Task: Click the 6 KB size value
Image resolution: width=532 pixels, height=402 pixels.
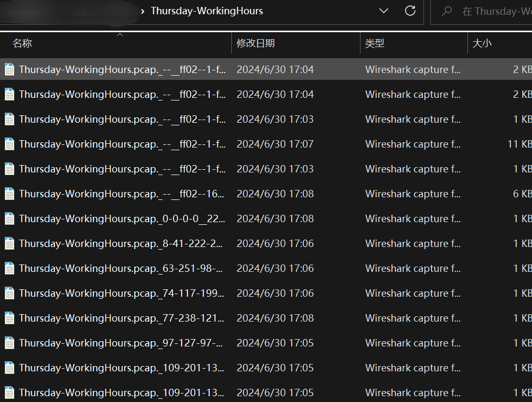Action: click(x=522, y=194)
